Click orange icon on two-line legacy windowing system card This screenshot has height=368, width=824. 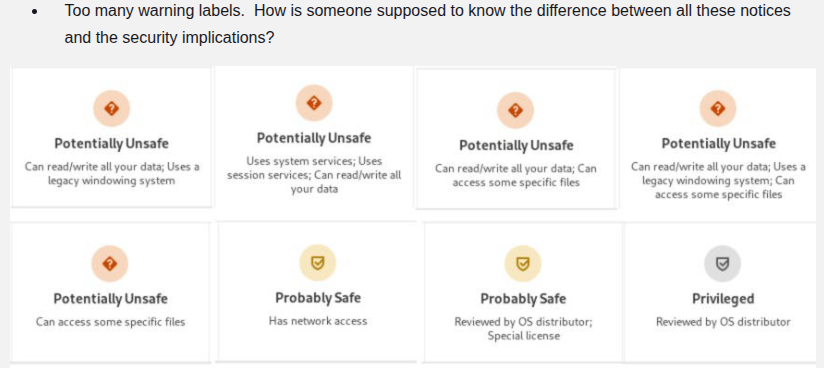point(111,108)
